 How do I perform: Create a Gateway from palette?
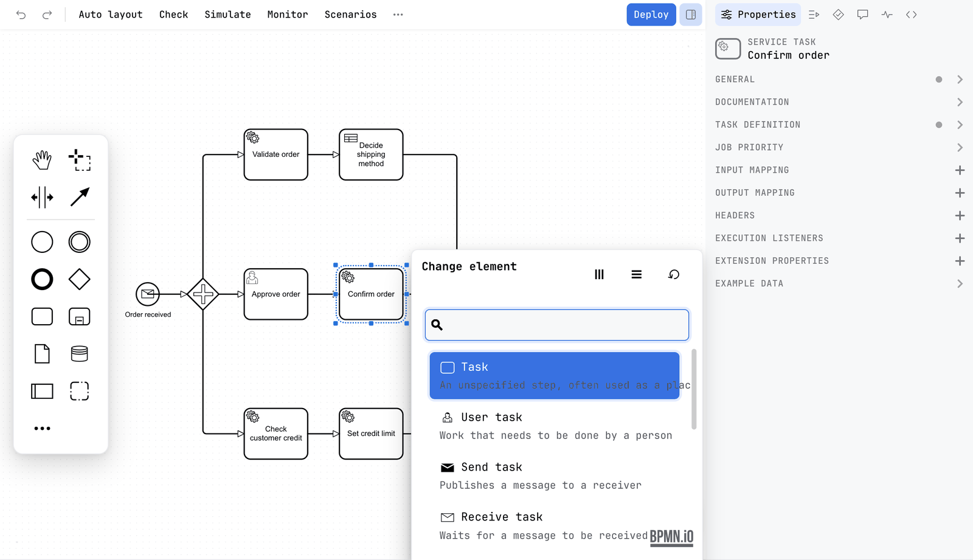[x=80, y=280]
